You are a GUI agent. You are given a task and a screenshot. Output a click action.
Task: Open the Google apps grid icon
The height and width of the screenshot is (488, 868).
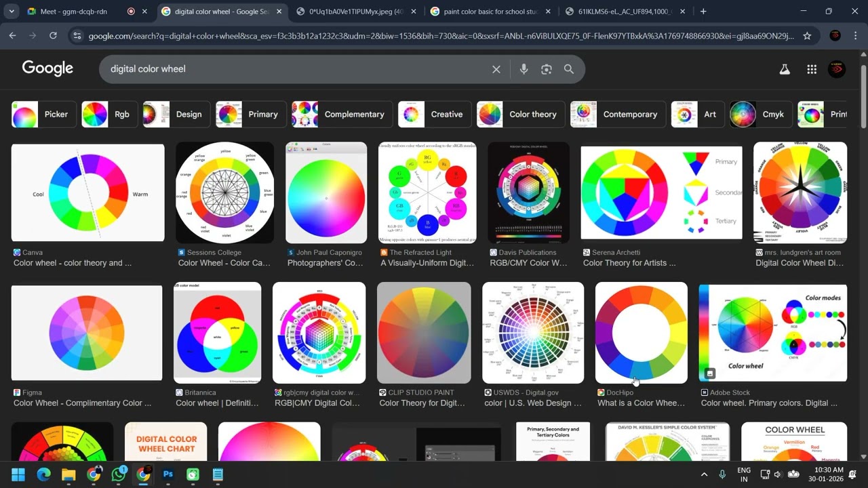click(812, 69)
